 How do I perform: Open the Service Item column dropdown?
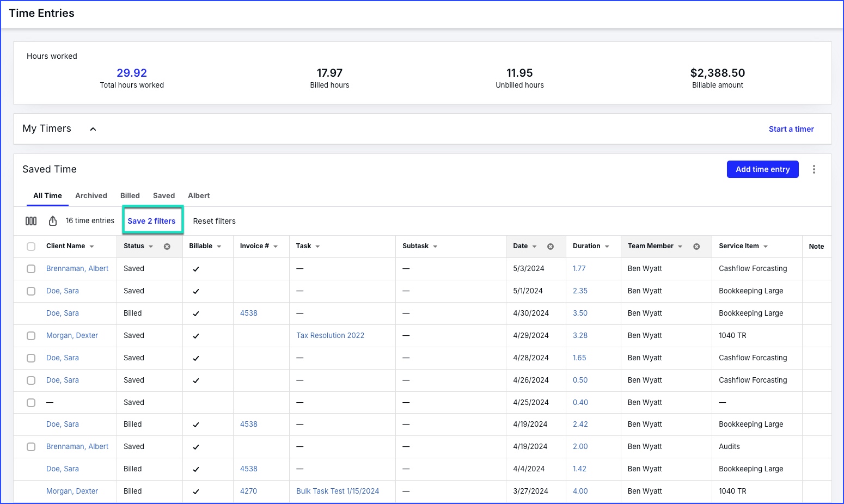[766, 247]
